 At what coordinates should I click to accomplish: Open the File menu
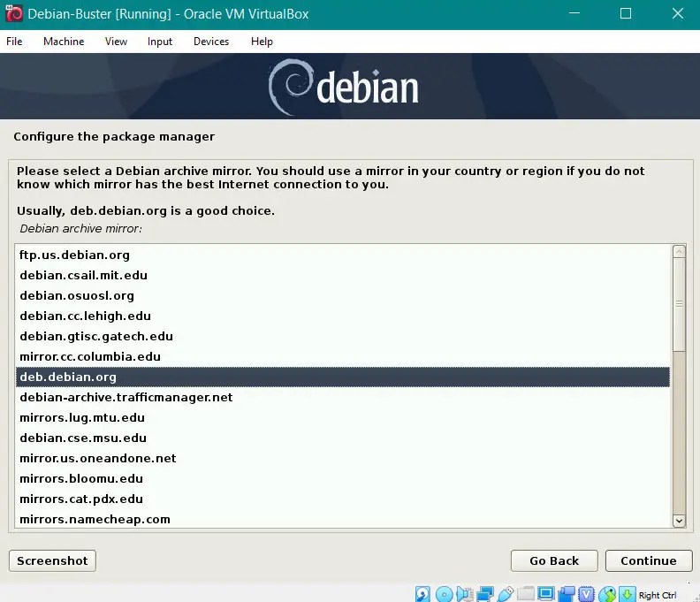tap(14, 42)
